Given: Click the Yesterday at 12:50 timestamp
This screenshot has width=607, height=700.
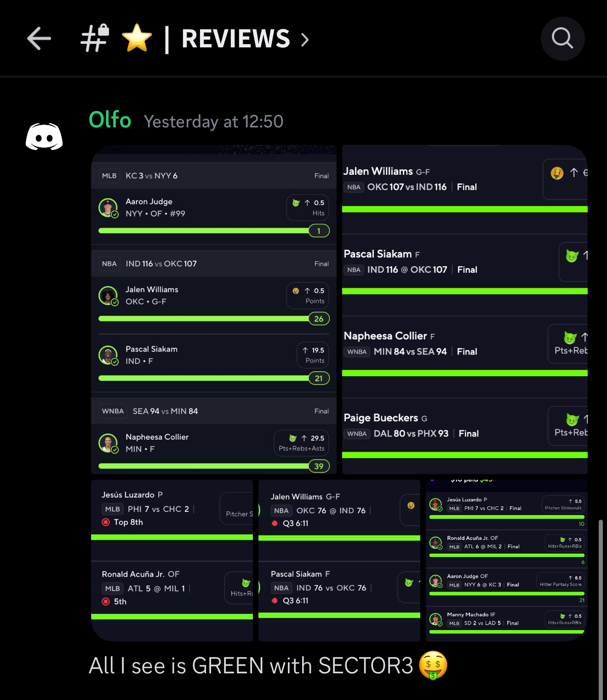Looking at the screenshot, I should [x=213, y=121].
